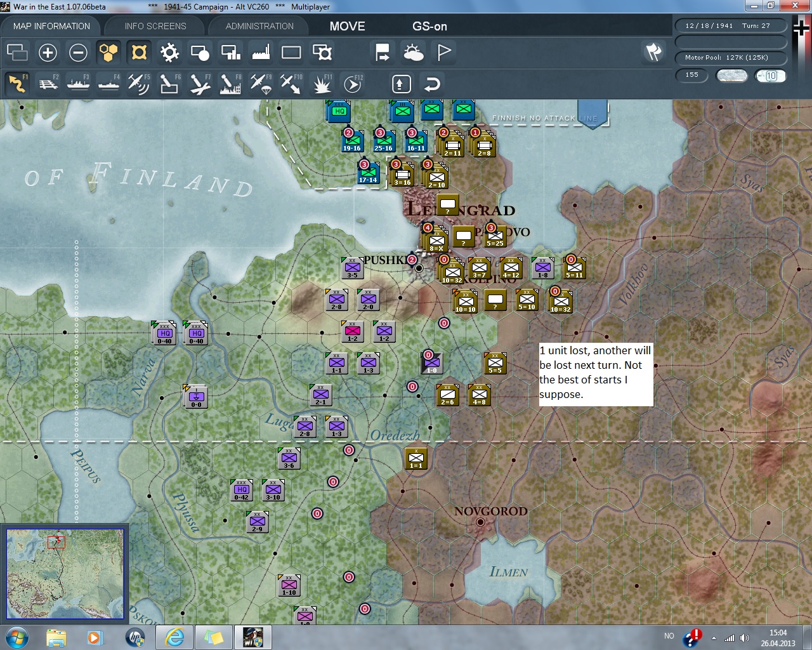Click the overlapping windows toolbar icon

[17, 52]
